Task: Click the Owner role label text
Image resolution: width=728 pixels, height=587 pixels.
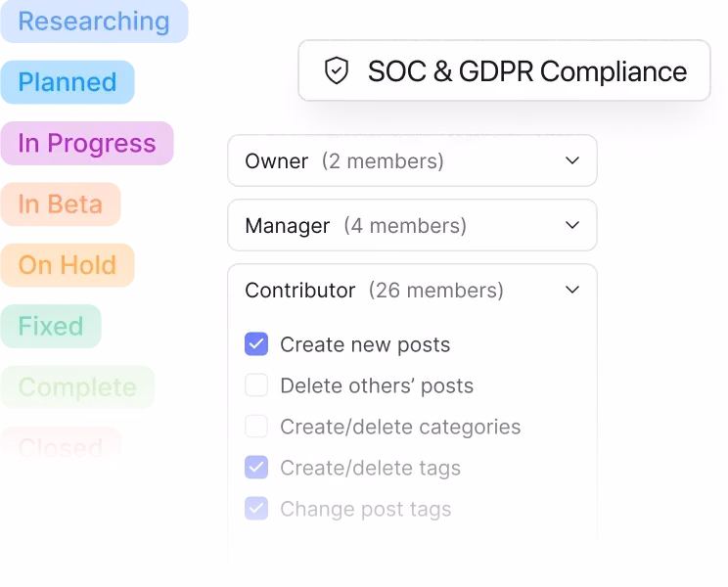Action: point(277,161)
